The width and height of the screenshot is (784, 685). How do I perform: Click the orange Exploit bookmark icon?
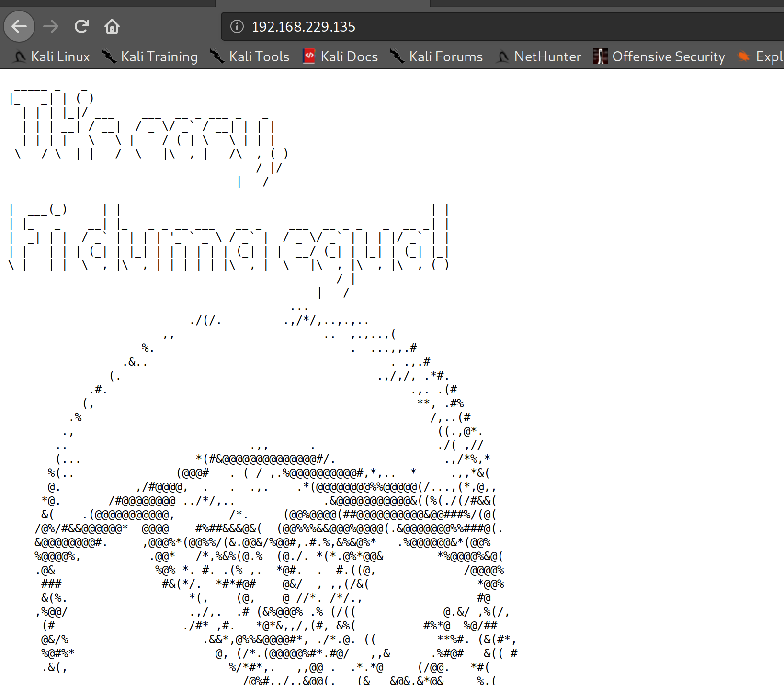(x=743, y=56)
